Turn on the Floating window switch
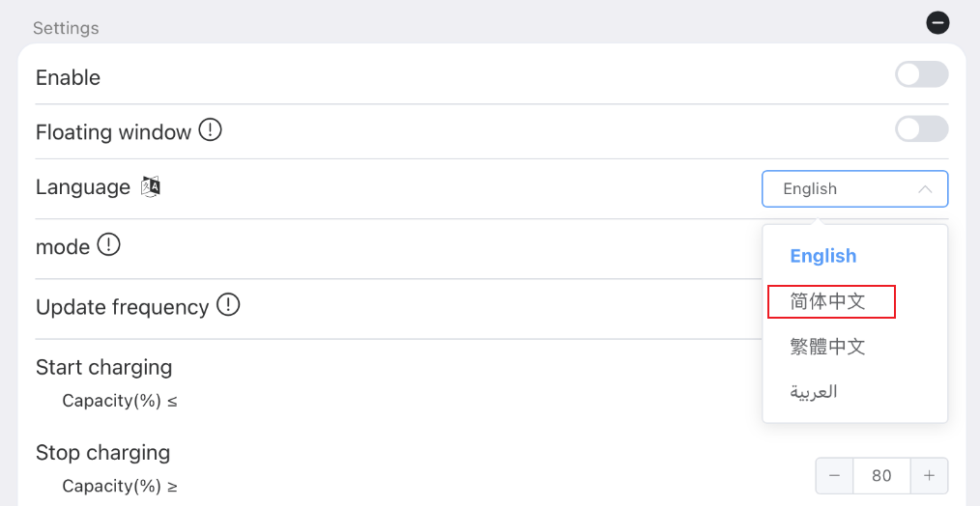Viewport: 980px width, 506px height. [x=921, y=129]
